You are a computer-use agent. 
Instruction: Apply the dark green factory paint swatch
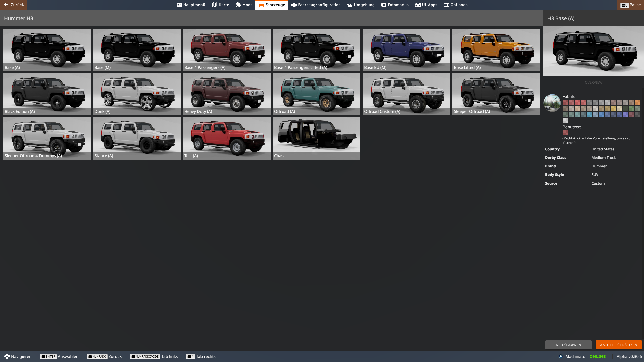pos(626,108)
